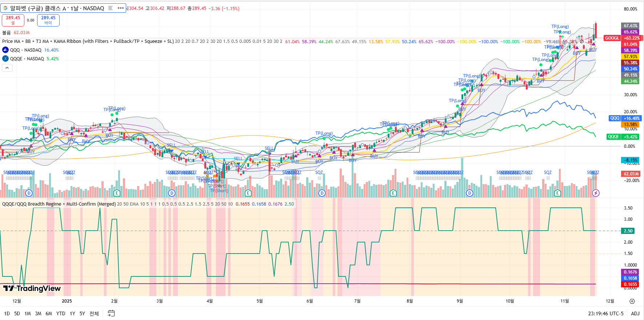Click the red 289.45 셀 sell button

coord(13,20)
